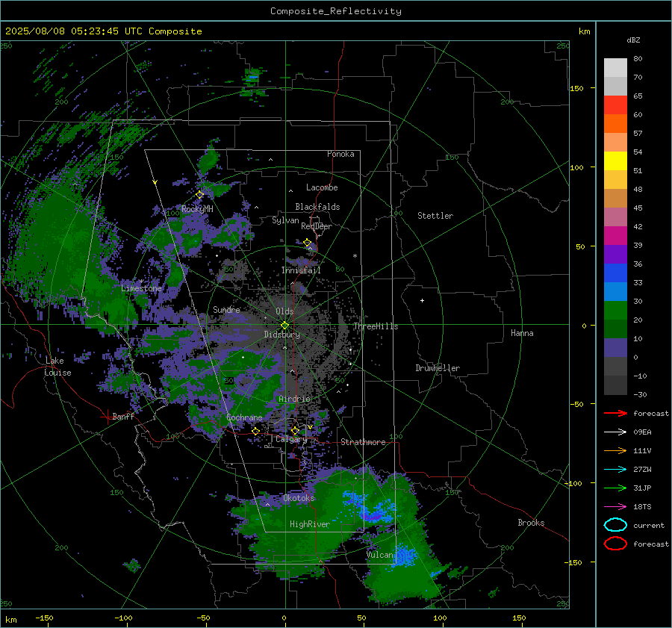Click the Airdrie city label

point(294,399)
